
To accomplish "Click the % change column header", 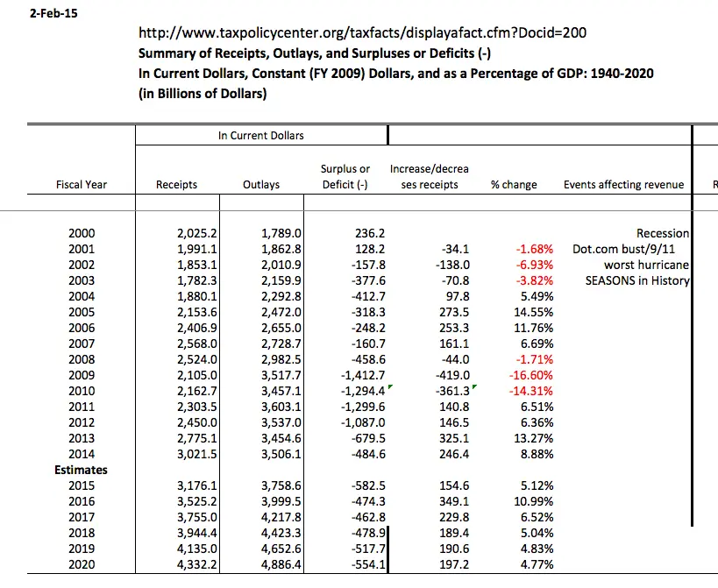I will click(x=514, y=185).
